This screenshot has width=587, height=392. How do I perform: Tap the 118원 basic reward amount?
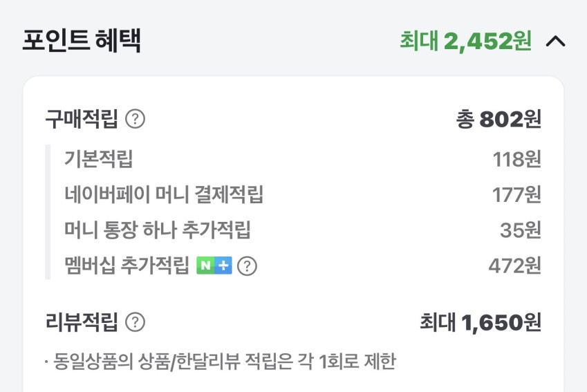click(x=516, y=160)
